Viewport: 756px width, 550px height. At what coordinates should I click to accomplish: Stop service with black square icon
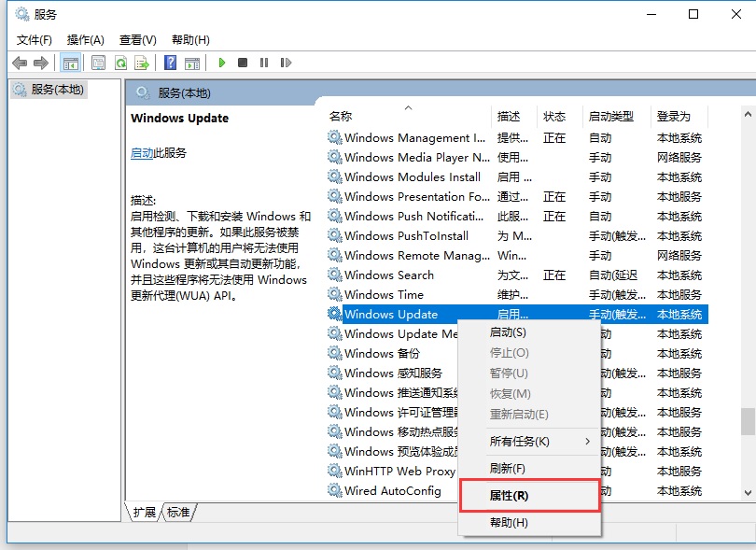[x=243, y=63]
